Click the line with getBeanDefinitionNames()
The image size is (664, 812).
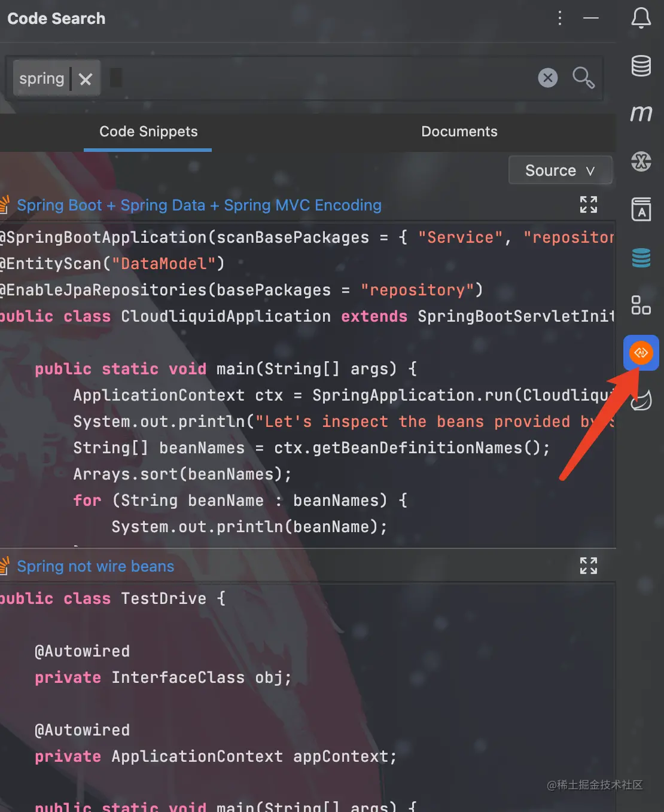(x=312, y=448)
